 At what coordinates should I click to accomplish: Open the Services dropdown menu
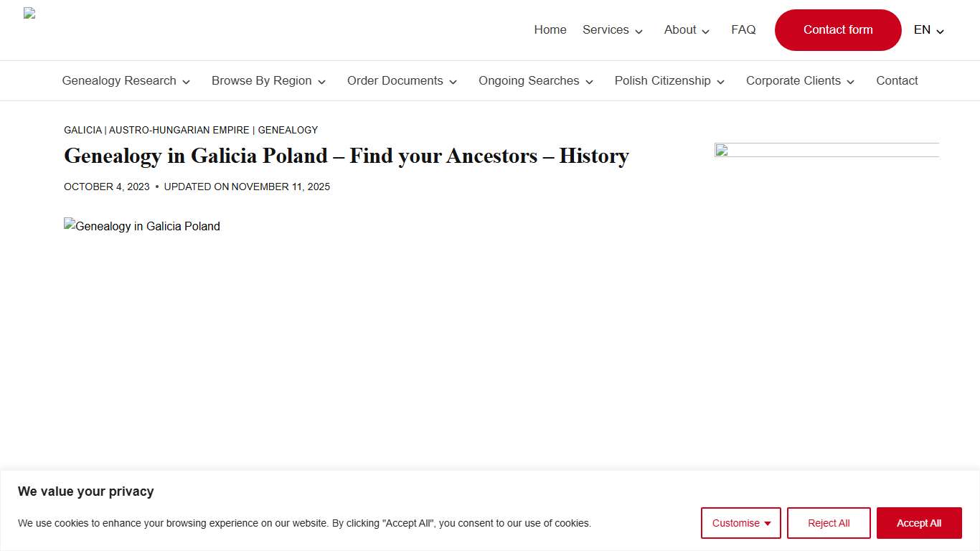tap(606, 29)
